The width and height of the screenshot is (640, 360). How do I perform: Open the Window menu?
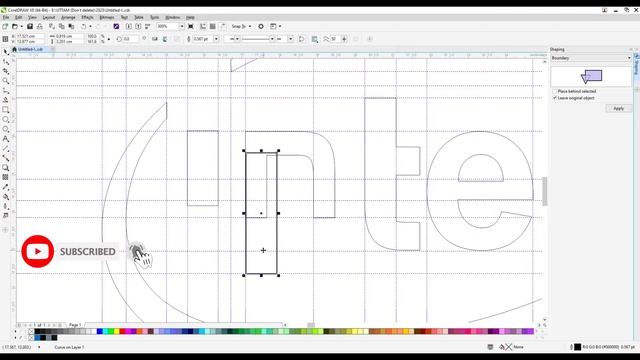point(172,18)
